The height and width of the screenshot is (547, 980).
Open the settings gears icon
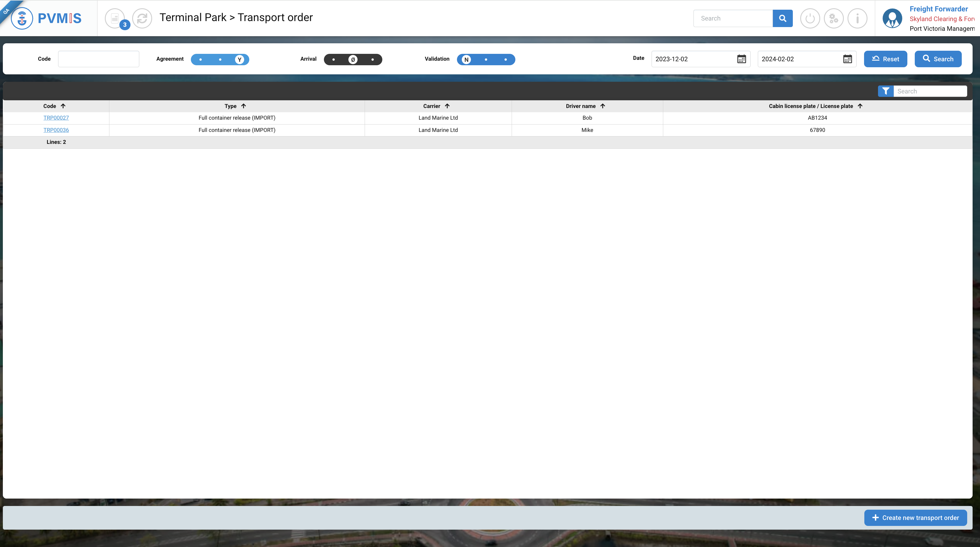(834, 18)
